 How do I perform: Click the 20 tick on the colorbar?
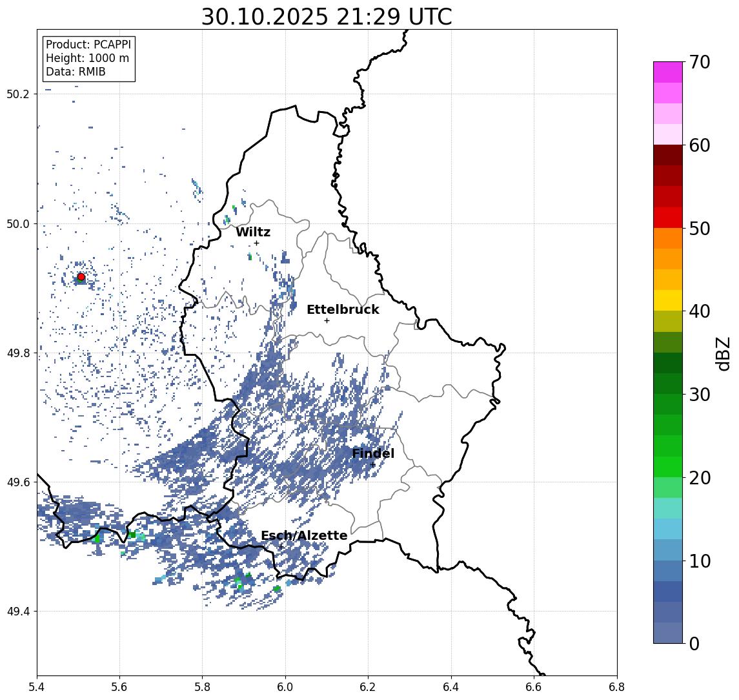point(700,477)
